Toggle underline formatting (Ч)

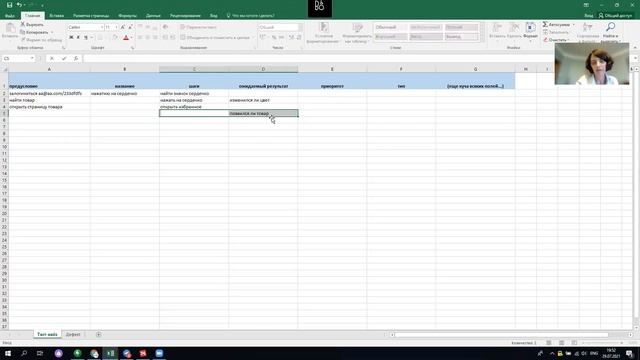point(86,37)
